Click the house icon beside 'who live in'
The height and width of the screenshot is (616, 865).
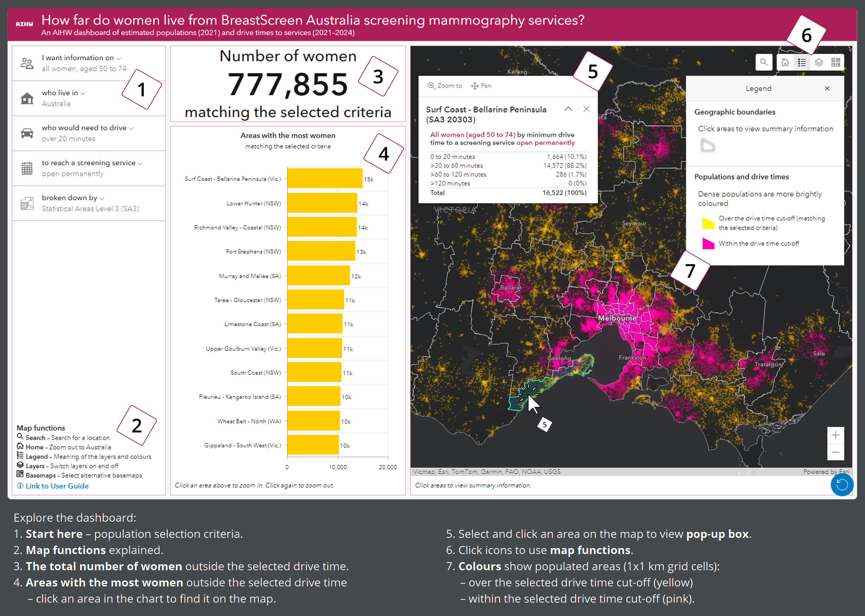coord(27,98)
